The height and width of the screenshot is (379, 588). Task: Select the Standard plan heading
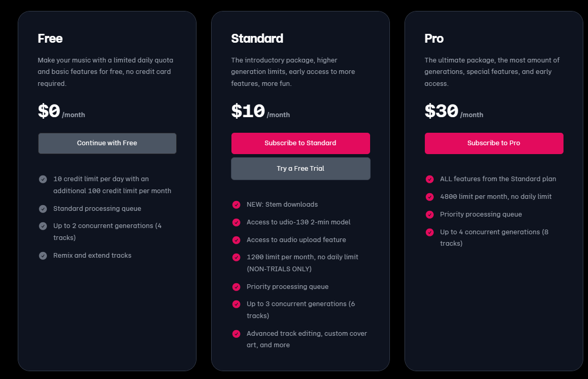click(x=257, y=39)
